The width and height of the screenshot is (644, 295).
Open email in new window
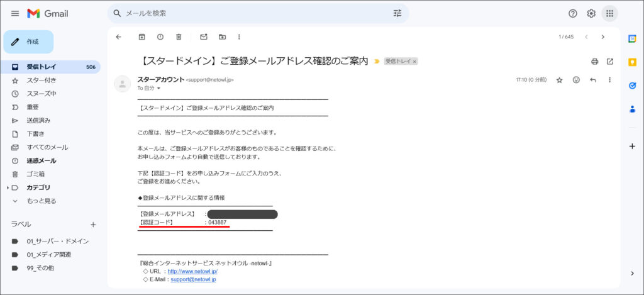pyautogui.click(x=610, y=62)
